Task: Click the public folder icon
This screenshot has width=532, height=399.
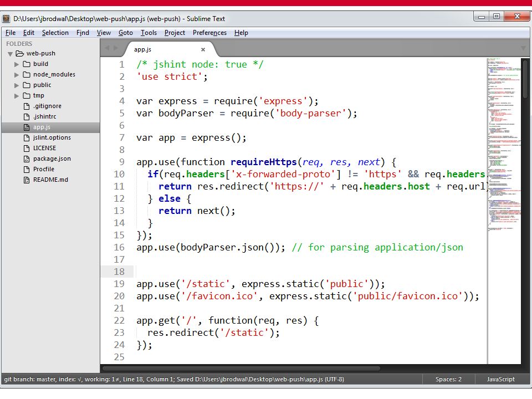Action: tap(27, 85)
